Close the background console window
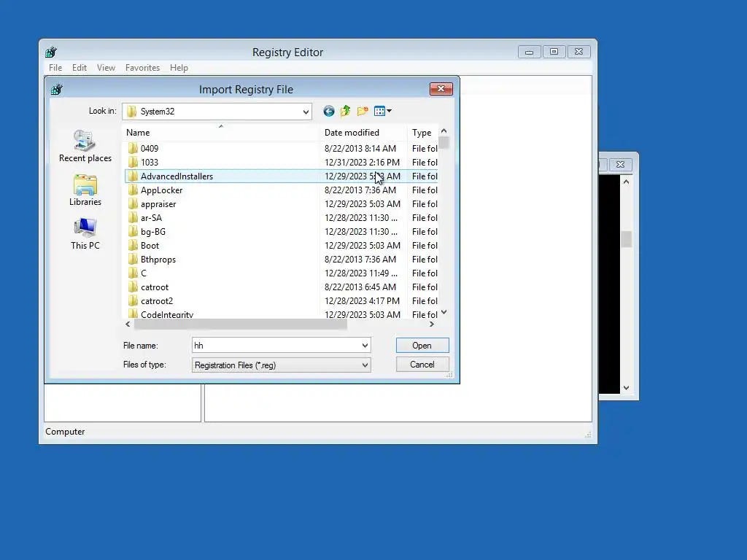 [620, 164]
